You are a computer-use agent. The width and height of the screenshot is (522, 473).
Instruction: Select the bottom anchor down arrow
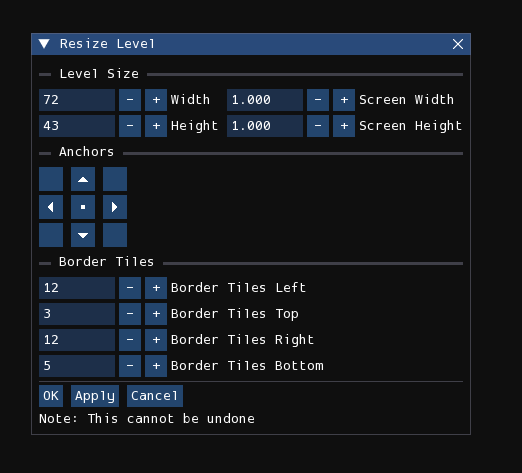click(83, 235)
